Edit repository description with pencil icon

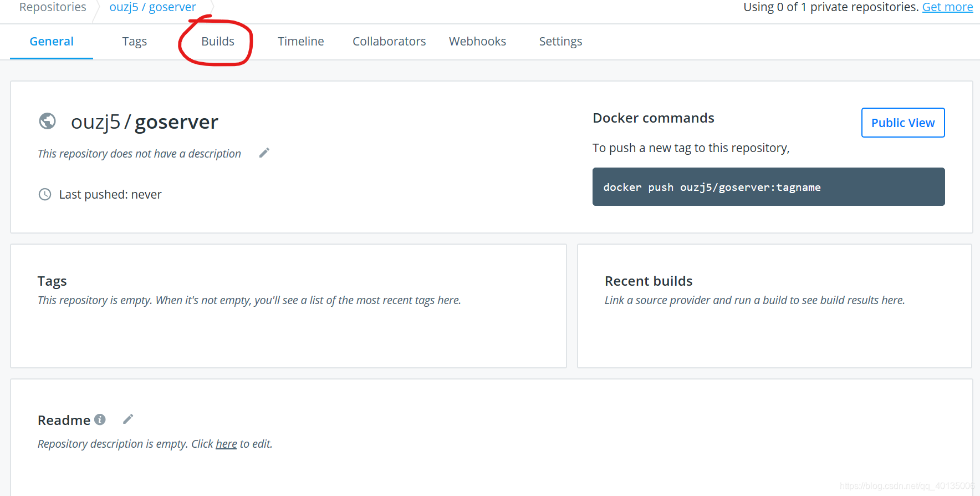point(264,153)
